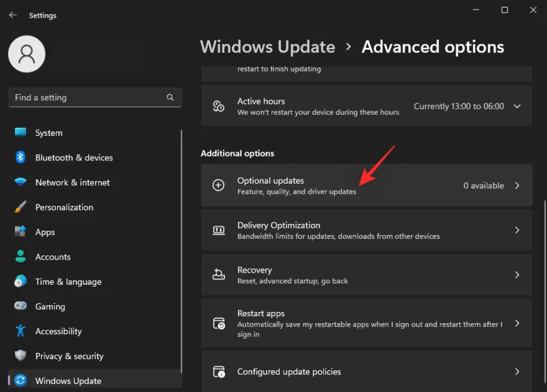Viewport: 547px width, 392px height.
Task: Select Personalization in the sidebar
Action: tap(94, 207)
